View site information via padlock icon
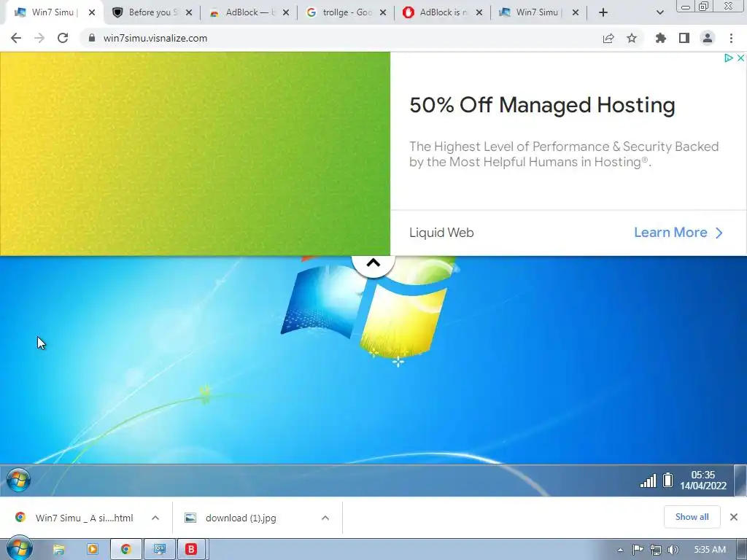 (x=92, y=38)
